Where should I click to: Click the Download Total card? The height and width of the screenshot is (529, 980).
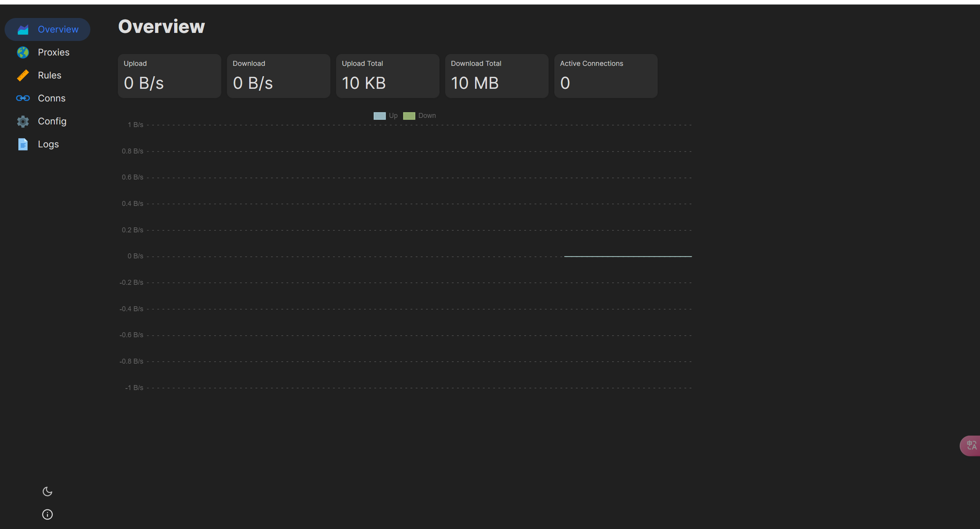pyautogui.click(x=497, y=76)
